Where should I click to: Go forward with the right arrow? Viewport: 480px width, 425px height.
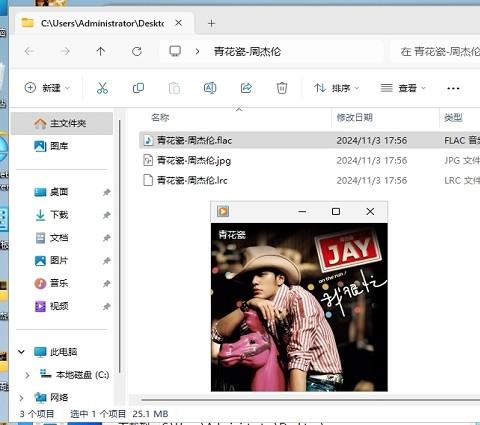(65, 51)
